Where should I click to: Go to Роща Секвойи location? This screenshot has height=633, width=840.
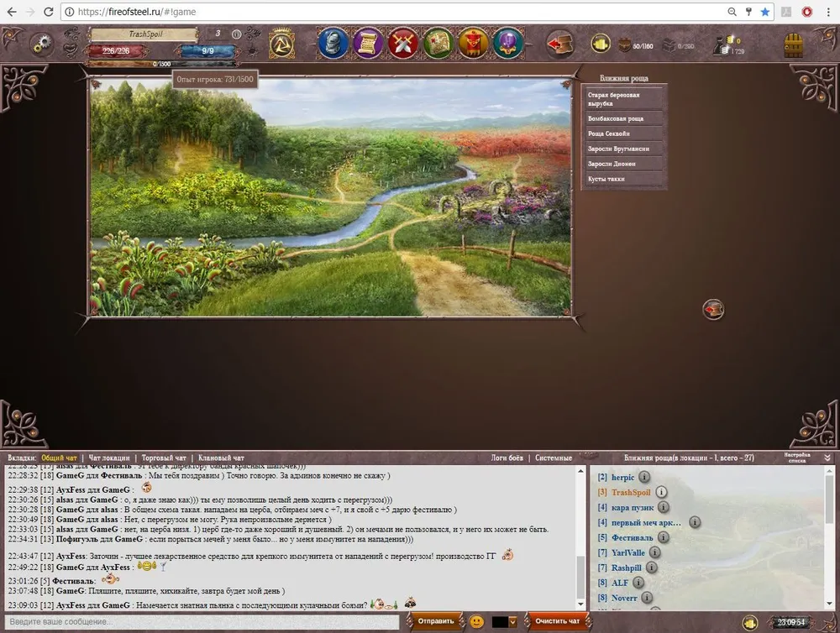click(x=623, y=133)
